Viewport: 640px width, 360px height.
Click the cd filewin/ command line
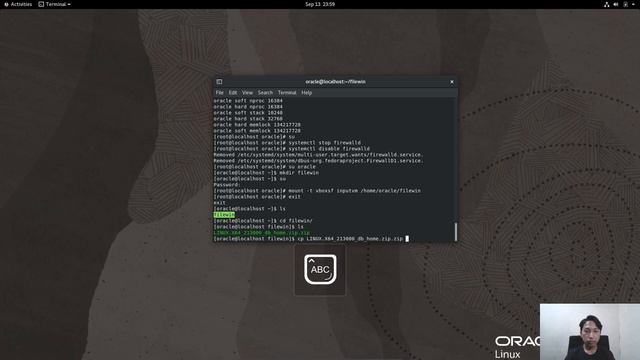pyautogui.click(x=263, y=221)
